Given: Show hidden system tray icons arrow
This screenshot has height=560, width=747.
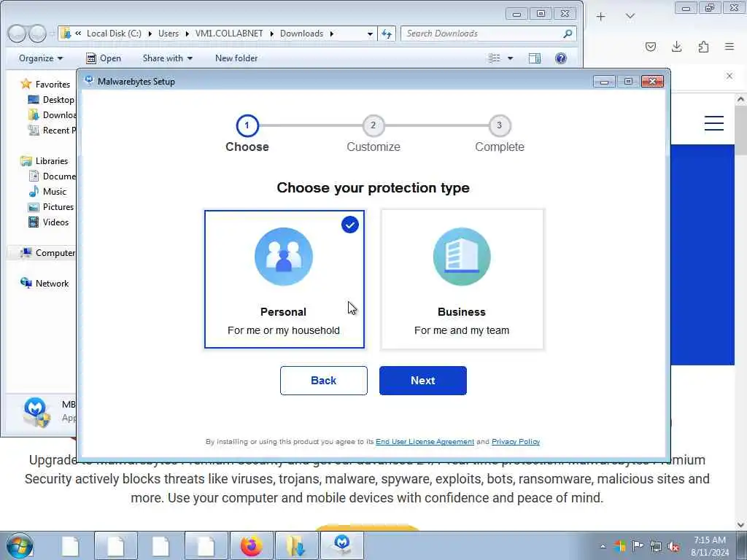Looking at the screenshot, I should click(603, 546).
